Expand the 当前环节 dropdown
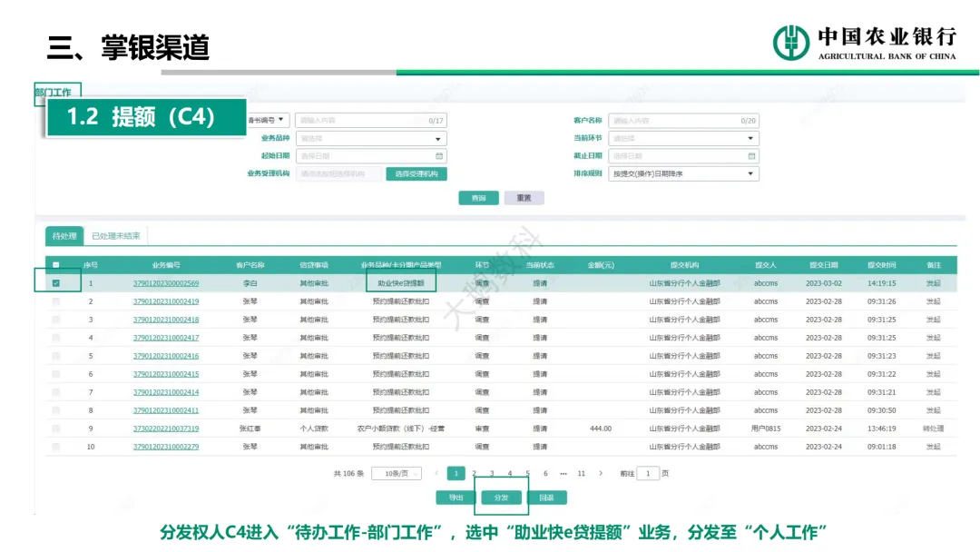980x552 pixels. (x=683, y=139)
